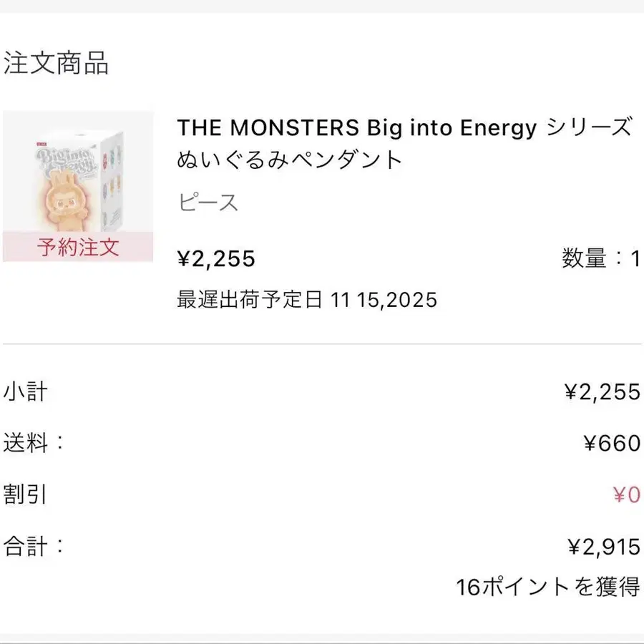
Task: Tap the ¥660 shipping amount
Action: click(612, 444)
